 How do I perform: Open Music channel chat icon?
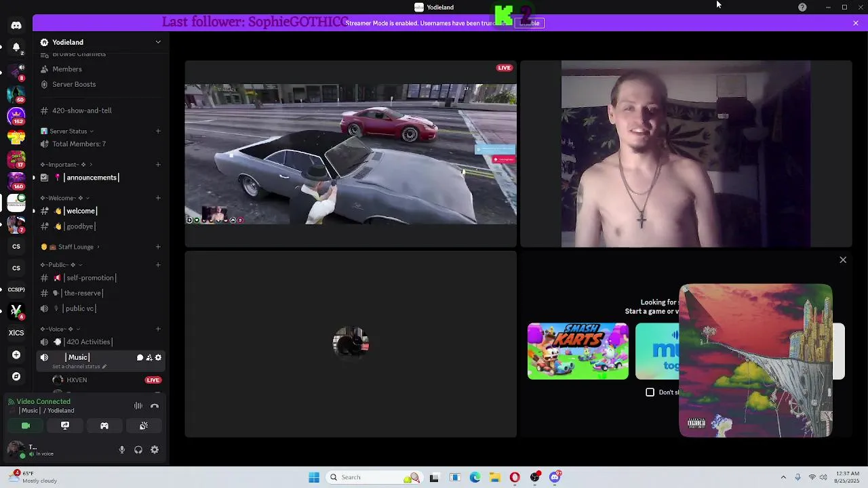point(140,357)
